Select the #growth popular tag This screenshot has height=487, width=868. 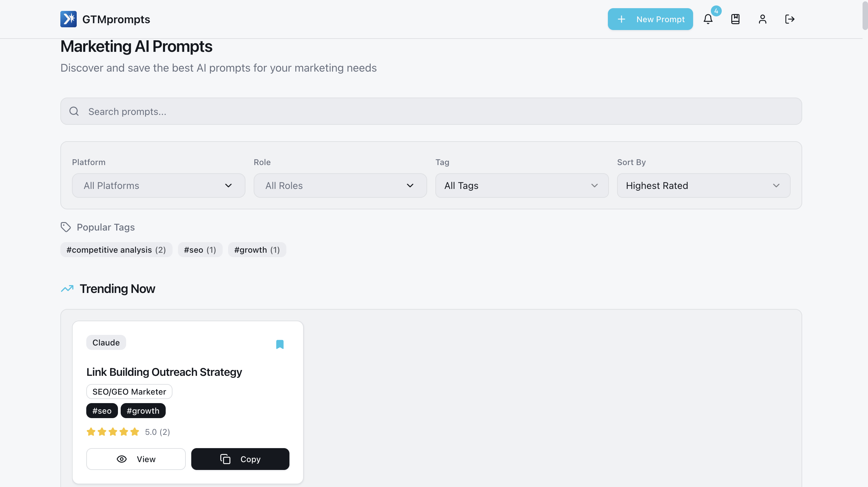pyautogui.click(x=257, y=250)
